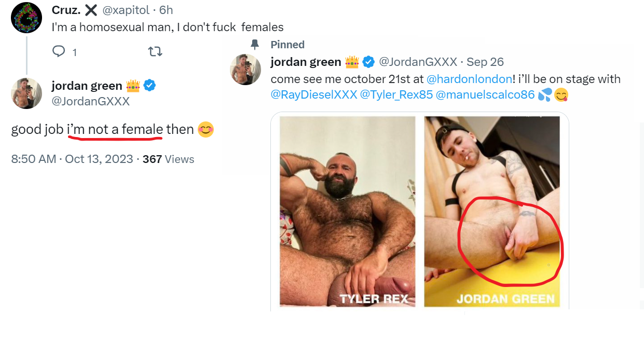Follow the @hardonlondon mention
The width and height of the screenshot is (644, 341).
pos(469,79)
